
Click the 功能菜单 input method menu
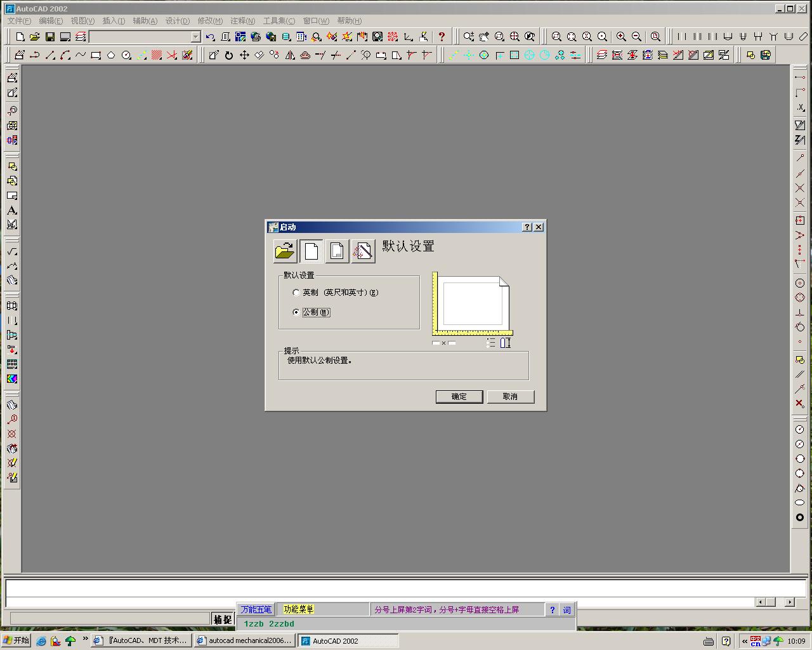point(298,609)
